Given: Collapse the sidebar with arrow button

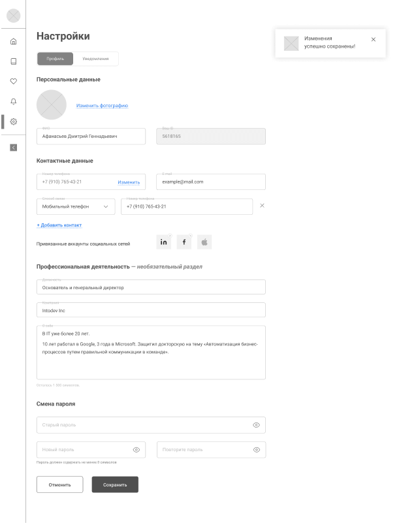Looking at the screenshot, I should (14, 148).
